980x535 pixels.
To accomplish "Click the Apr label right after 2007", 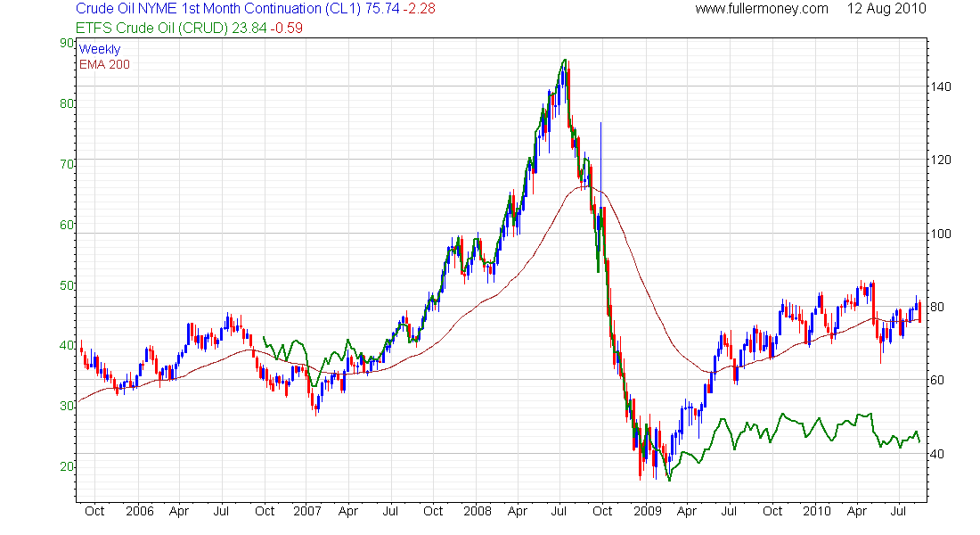I will point(348,511).
